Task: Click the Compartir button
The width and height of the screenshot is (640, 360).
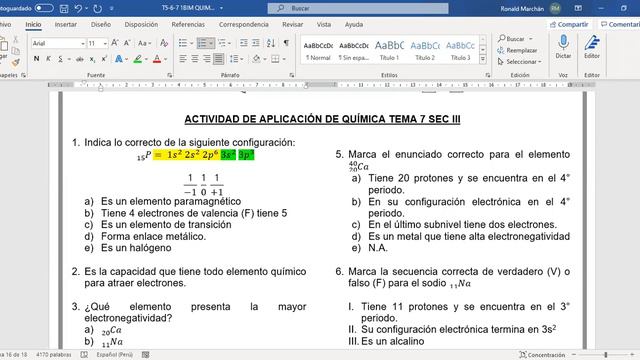Action: (569, 24)
